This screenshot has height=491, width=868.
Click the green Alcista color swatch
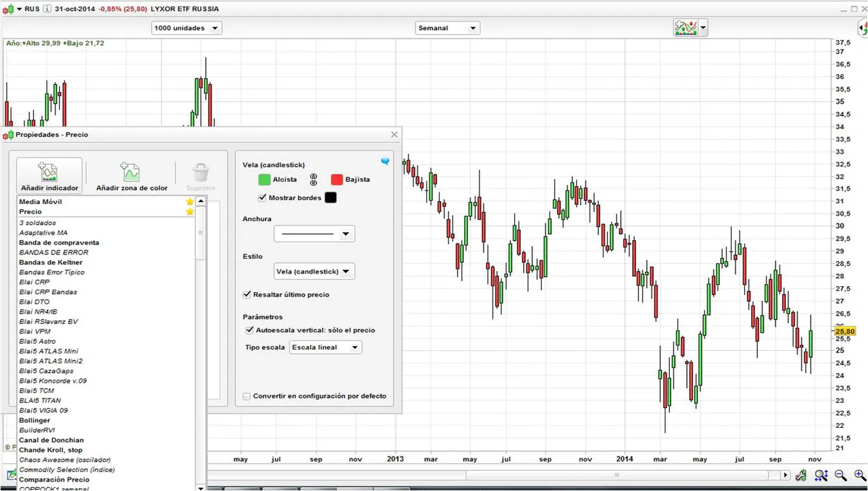tap(264, 179)
